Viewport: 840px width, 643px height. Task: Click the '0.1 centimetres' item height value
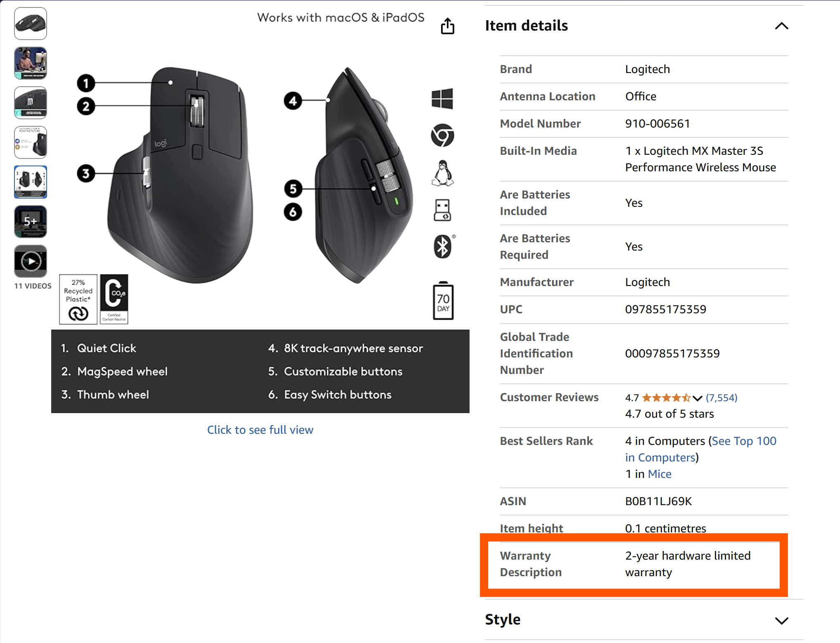tap(665, 528)
